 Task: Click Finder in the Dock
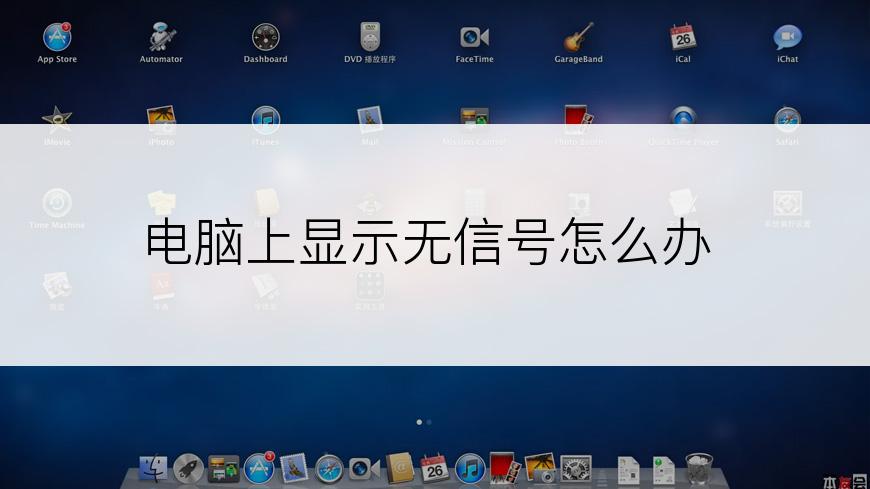[x=153, y=468]
